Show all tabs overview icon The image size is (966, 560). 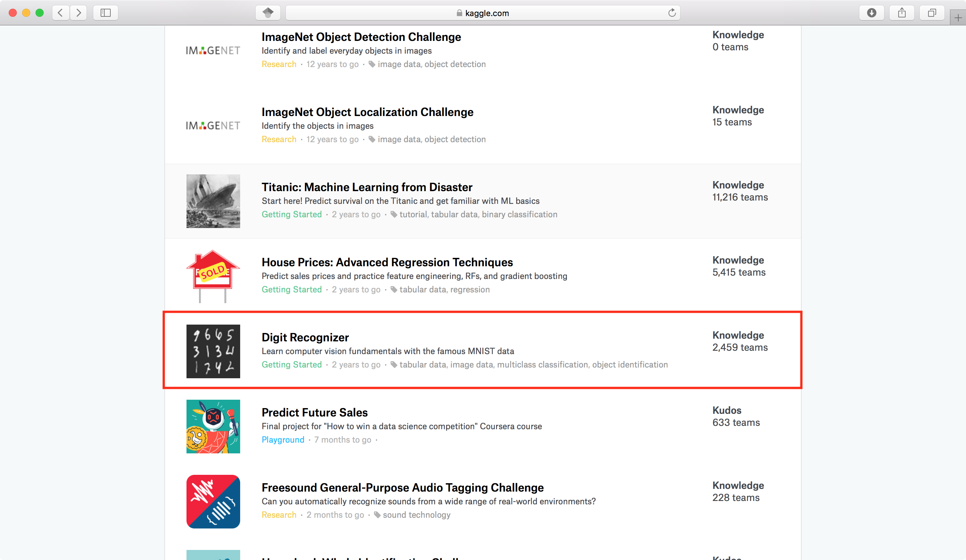pos(932,13)
